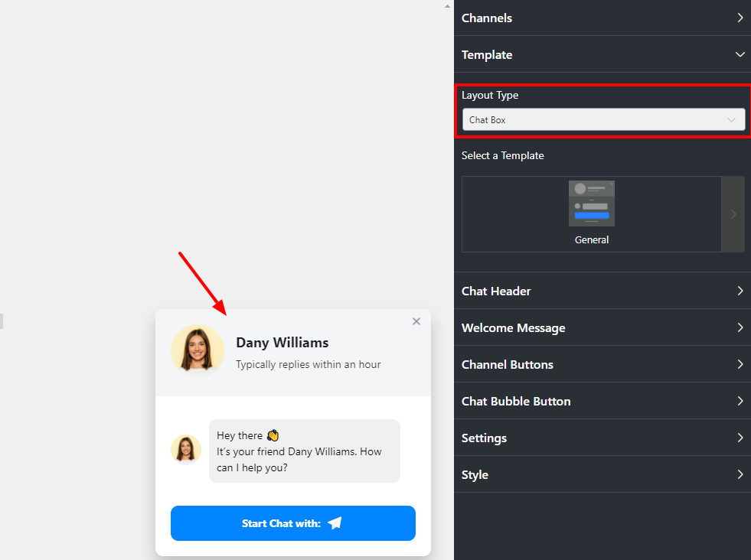Click Dany Williams' large header avatar
Viewport: 751px width, 560px height.
(198, 351)
